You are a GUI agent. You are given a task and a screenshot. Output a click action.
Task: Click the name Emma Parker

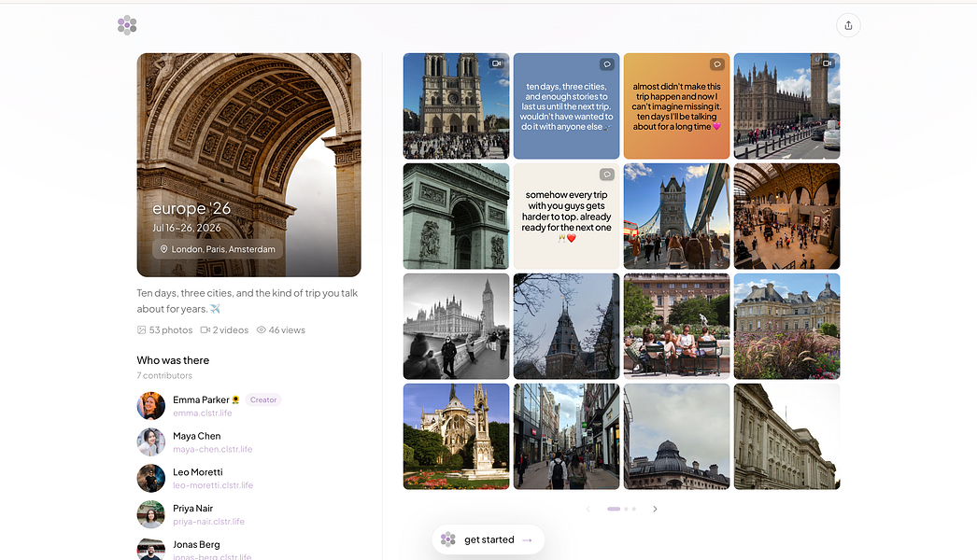201,399
